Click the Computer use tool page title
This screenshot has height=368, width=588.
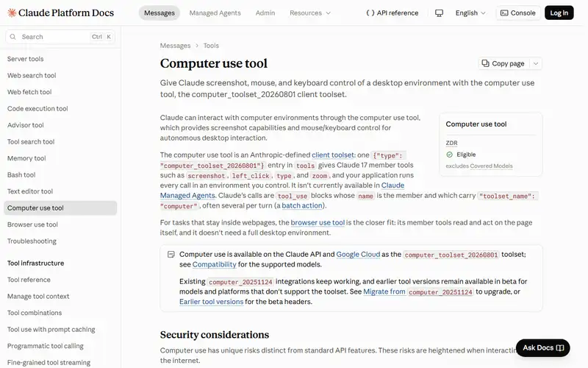point(214,63)
